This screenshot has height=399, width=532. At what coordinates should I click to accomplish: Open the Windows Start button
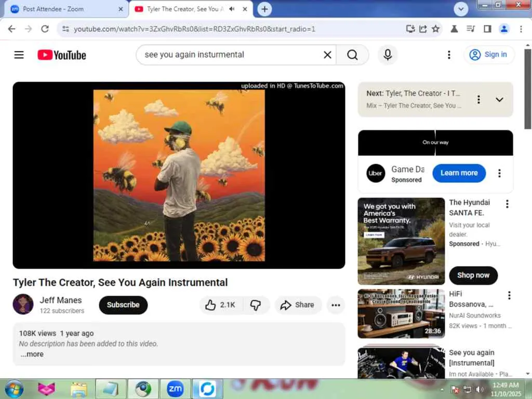click(x=14, y=389)
